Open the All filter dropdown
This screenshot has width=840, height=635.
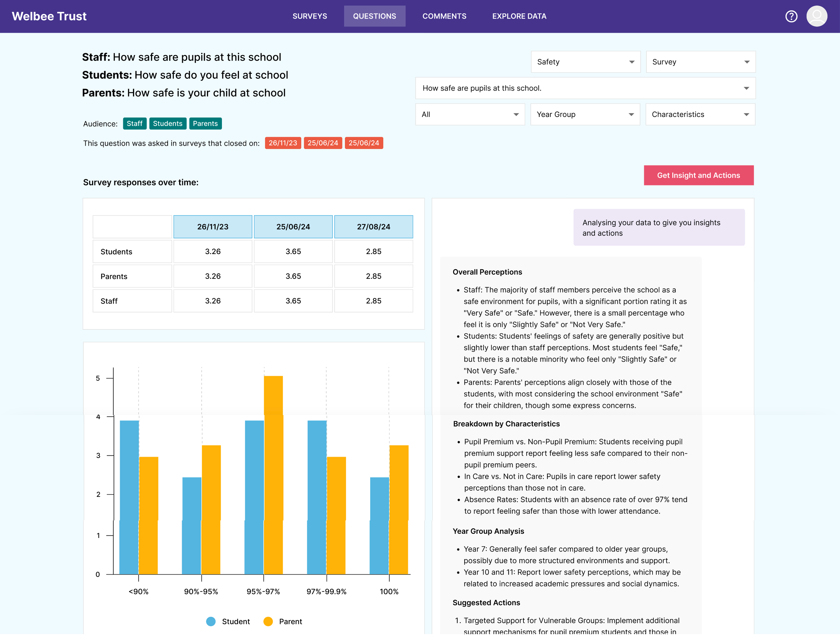tap(470, 114)
